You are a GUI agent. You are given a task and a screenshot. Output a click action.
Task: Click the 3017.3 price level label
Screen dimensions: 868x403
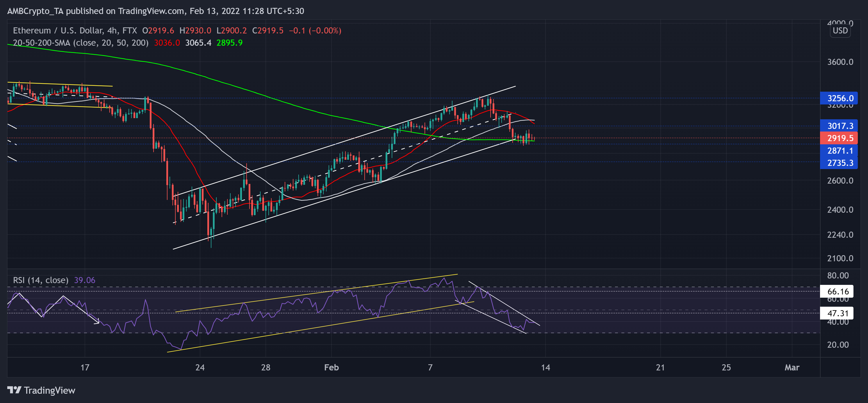coord(839,126)
